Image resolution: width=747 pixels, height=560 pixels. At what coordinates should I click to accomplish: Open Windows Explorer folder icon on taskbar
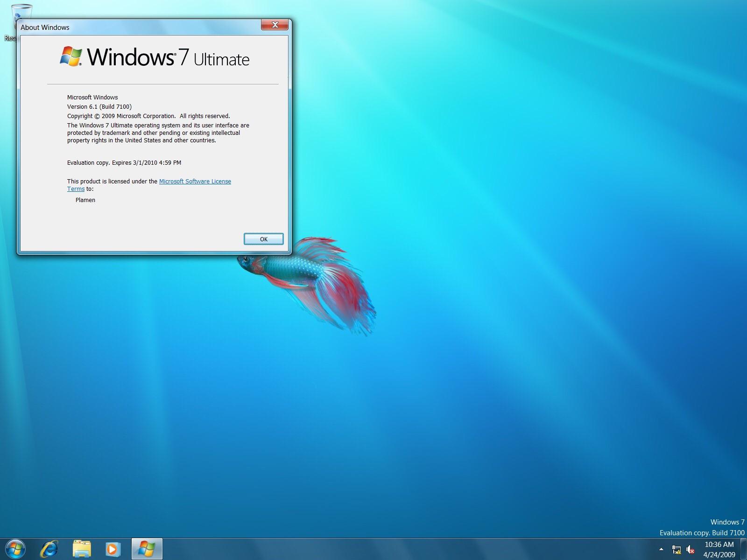coord(82,549)
